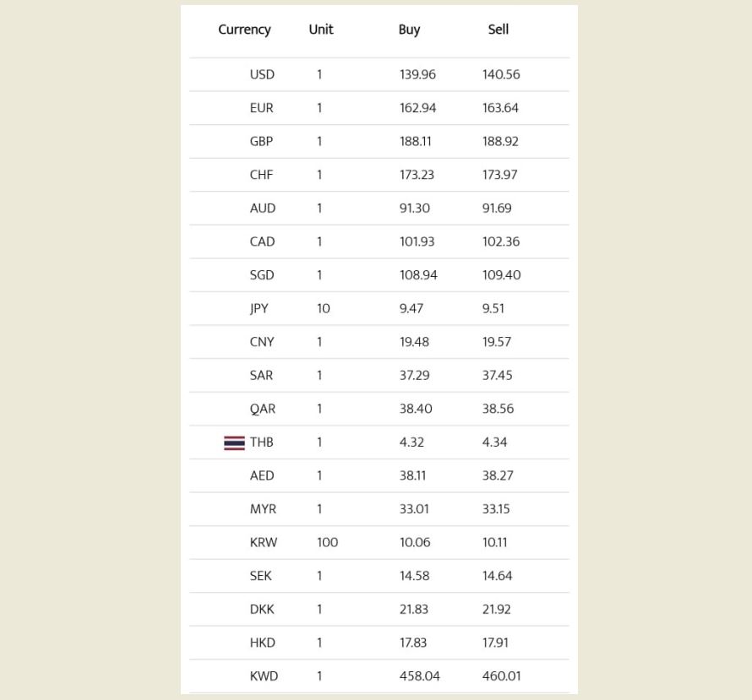The image size is (752, 700).
Task: Click the Buy column header
Action: (409, 30)
